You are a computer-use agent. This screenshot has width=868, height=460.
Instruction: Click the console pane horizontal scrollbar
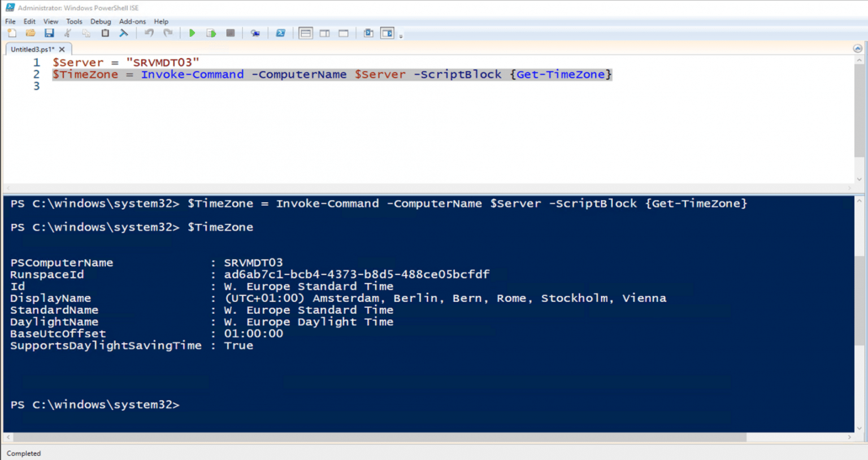(380, 437)
